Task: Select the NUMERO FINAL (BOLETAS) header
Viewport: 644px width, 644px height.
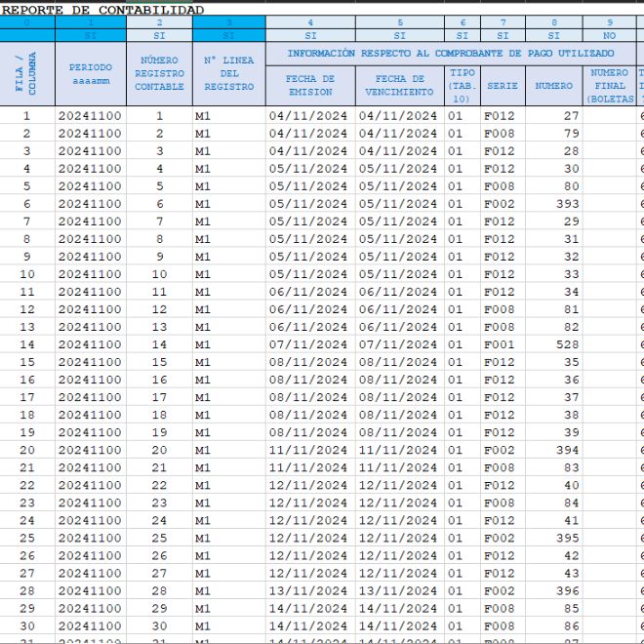Action: (x=610, y=85)
